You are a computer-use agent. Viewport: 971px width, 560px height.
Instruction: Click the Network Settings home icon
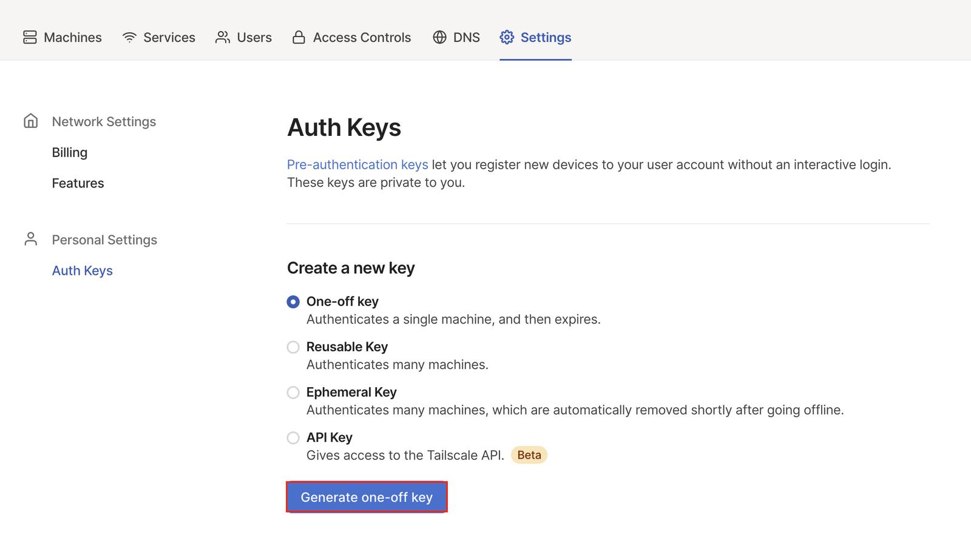[x=31, y=121]
